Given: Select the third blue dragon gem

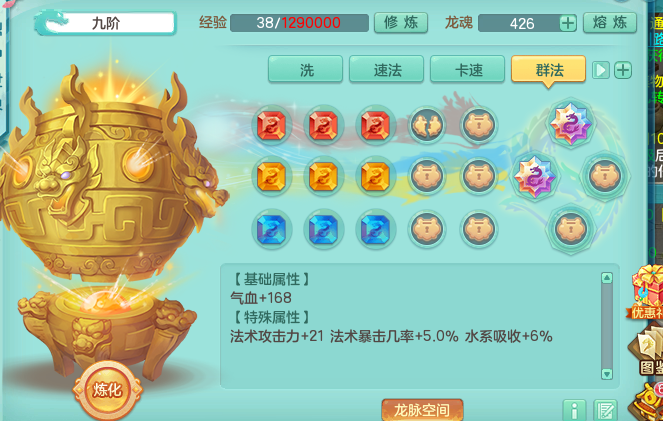Looking at the screenshot, I should coord(375,230).
